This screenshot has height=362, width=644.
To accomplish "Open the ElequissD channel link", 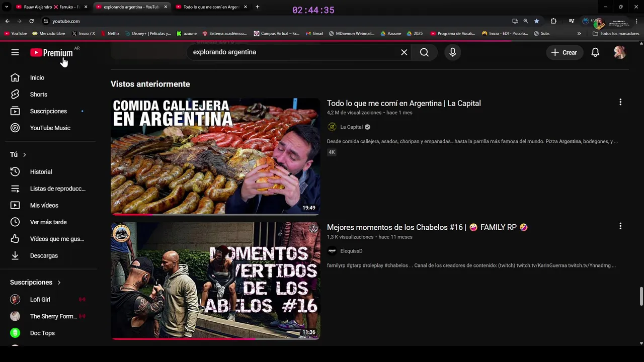I will tap(351, 251).
